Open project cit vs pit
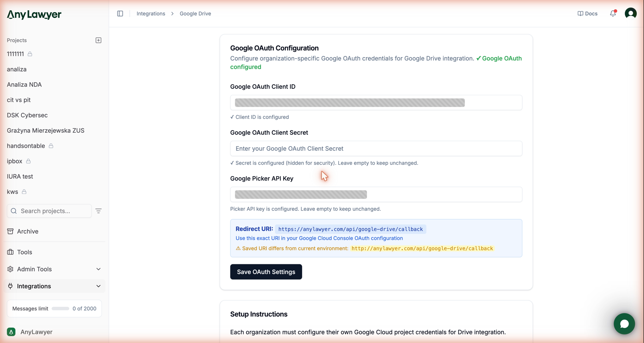The width and height of the screenshot is (644, 343). click(x=19, y=100)
